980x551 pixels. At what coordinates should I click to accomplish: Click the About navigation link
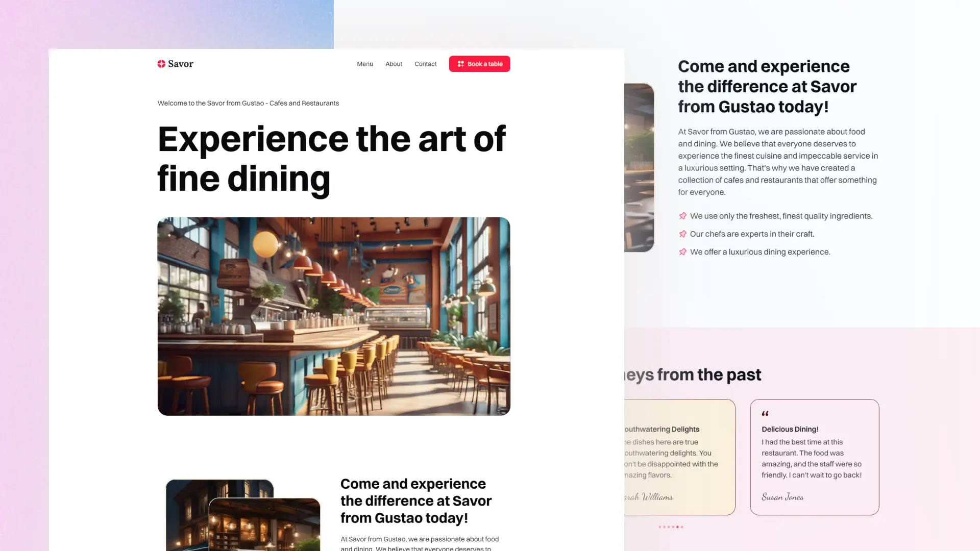(x=394, y=63)
